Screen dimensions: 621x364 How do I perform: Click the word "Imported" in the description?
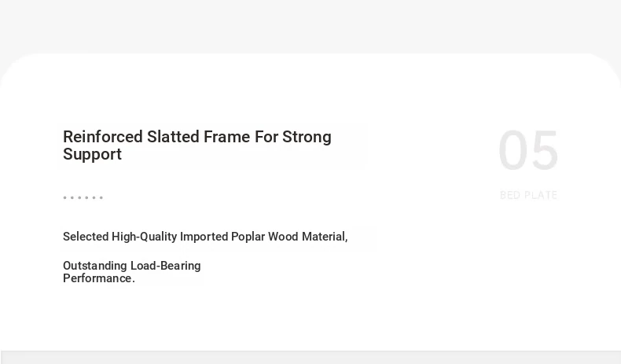pos(204,237)
